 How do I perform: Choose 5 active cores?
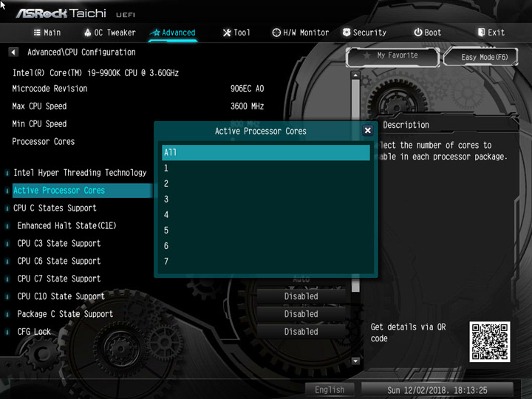tap(266, 231)
